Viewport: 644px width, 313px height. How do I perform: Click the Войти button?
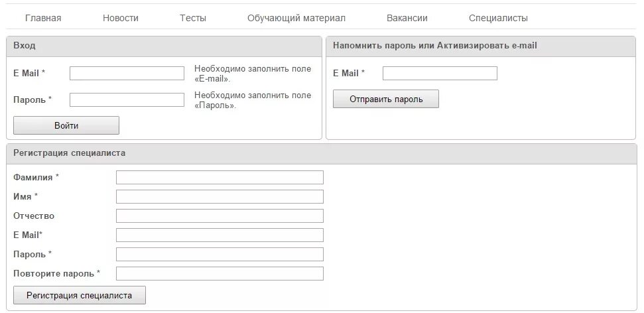(66, 125)
